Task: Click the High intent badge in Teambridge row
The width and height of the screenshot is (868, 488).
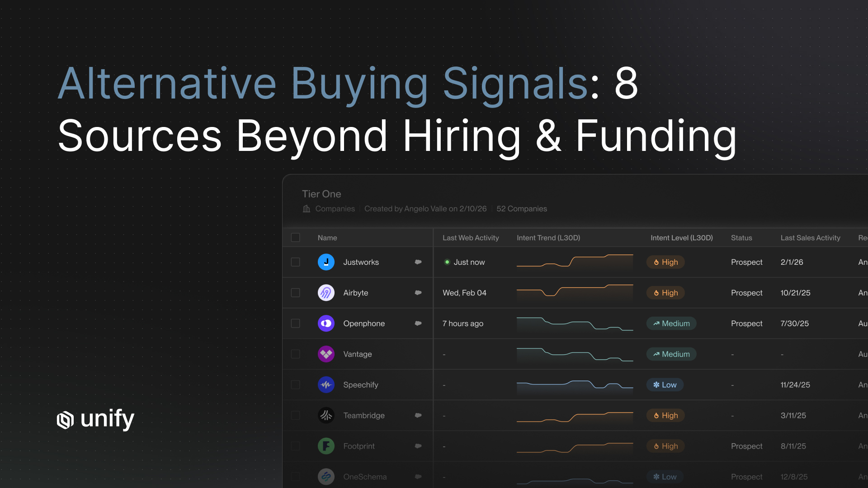Action: [x=665, y=415]
